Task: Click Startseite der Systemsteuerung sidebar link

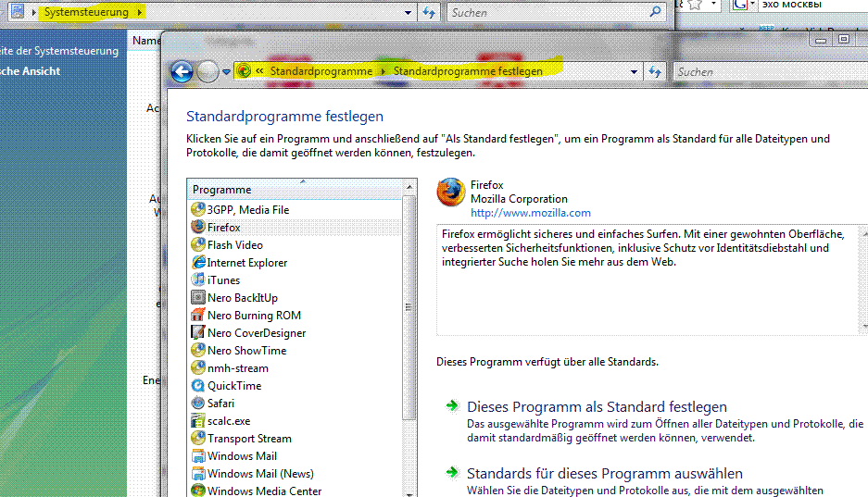Action: [59, 51]
